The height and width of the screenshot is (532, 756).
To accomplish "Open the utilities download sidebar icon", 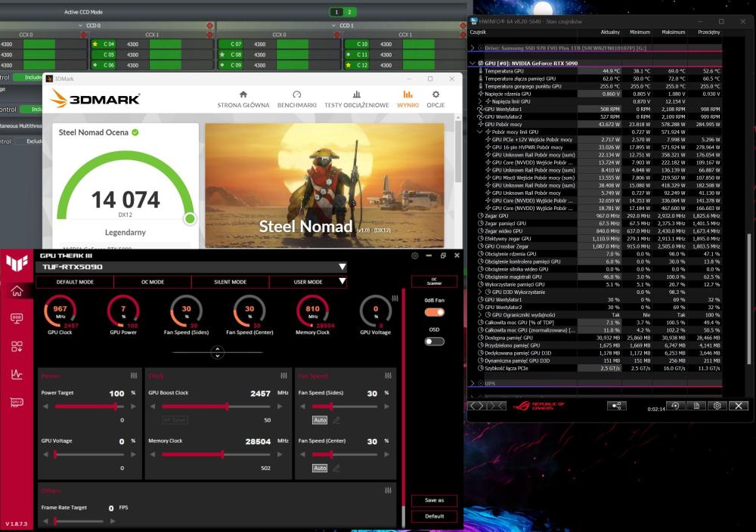I will coord(17,346).
